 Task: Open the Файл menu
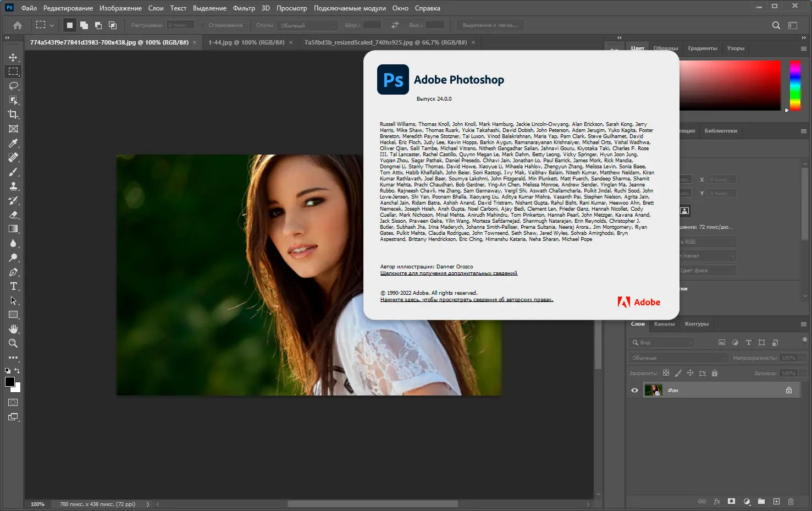click(29, 8)
